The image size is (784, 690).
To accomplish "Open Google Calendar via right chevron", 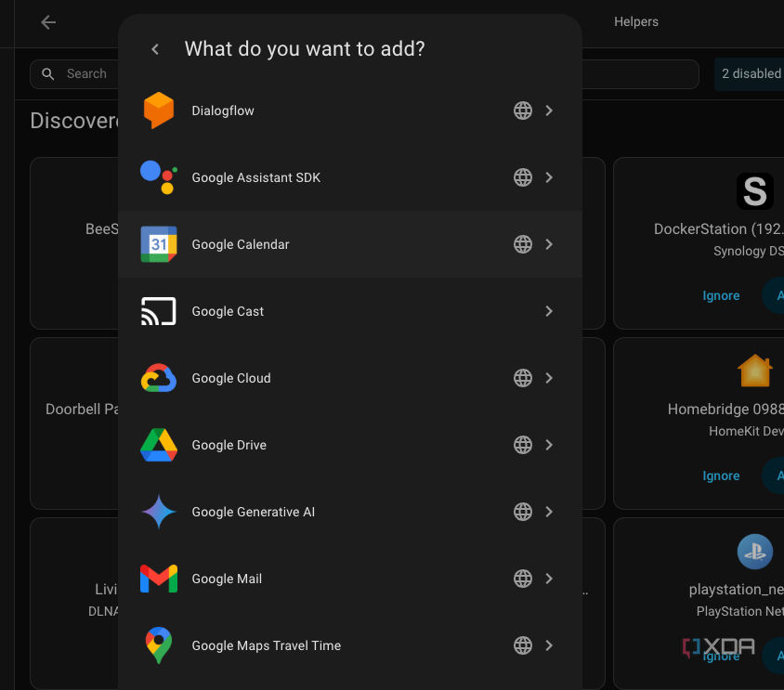I will [549, 244].
